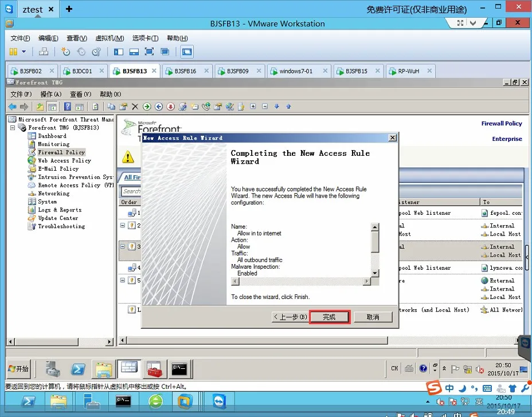
Task: Take a VM snapshot icon
Action: coord(65,52)
